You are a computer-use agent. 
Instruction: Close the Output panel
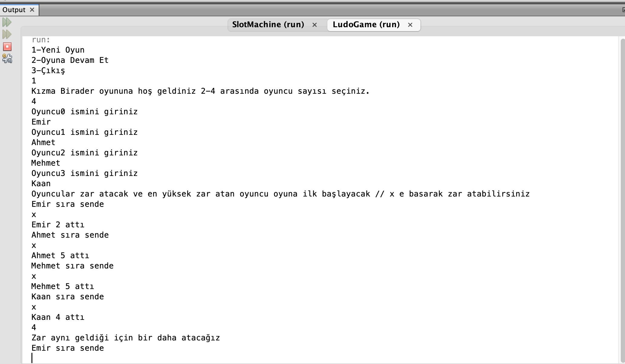(32, 10)
